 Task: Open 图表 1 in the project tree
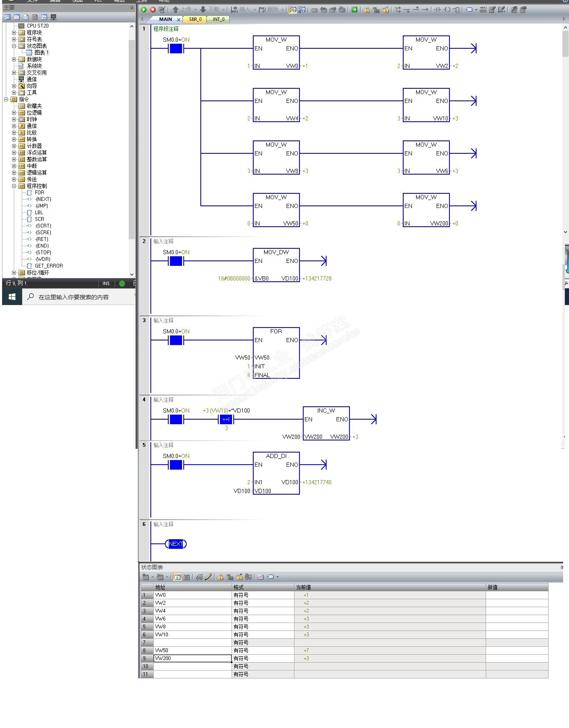click(41, 53)
